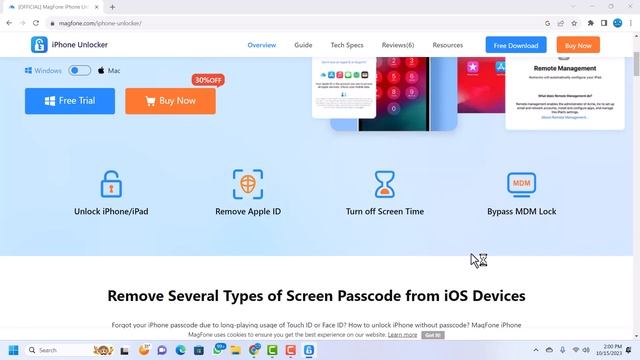
Task: Open the MagFone app taskbar icon
Action: point(309,350)
